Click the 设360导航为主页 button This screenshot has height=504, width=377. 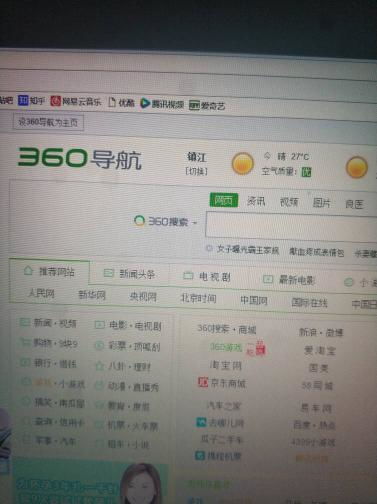pos(48,122)
